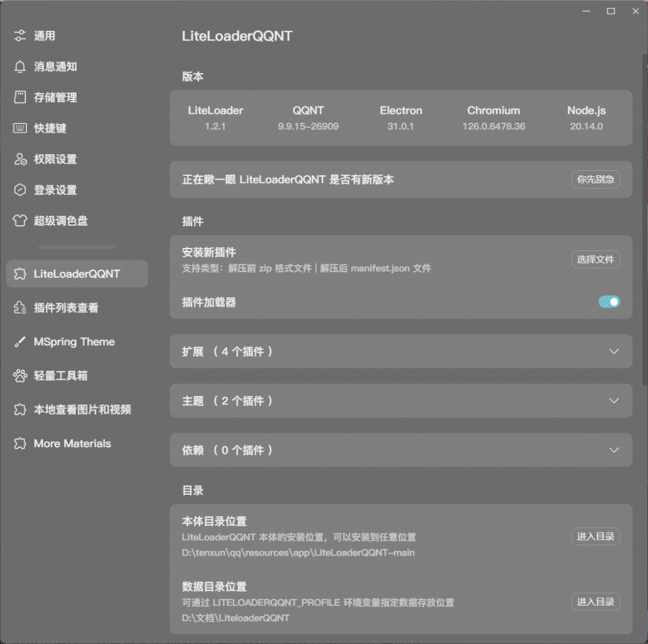Select the LiteLoaderQQNT sidebar entry

pyautogui.click(x=77, y=273)
